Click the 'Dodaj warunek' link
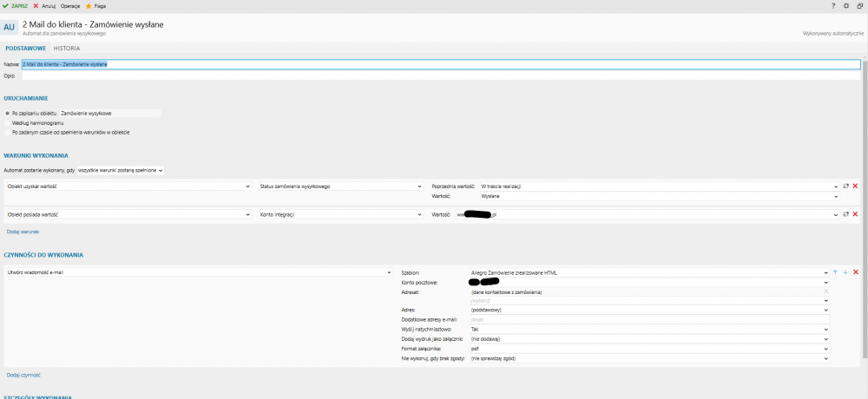 (23, 232)
